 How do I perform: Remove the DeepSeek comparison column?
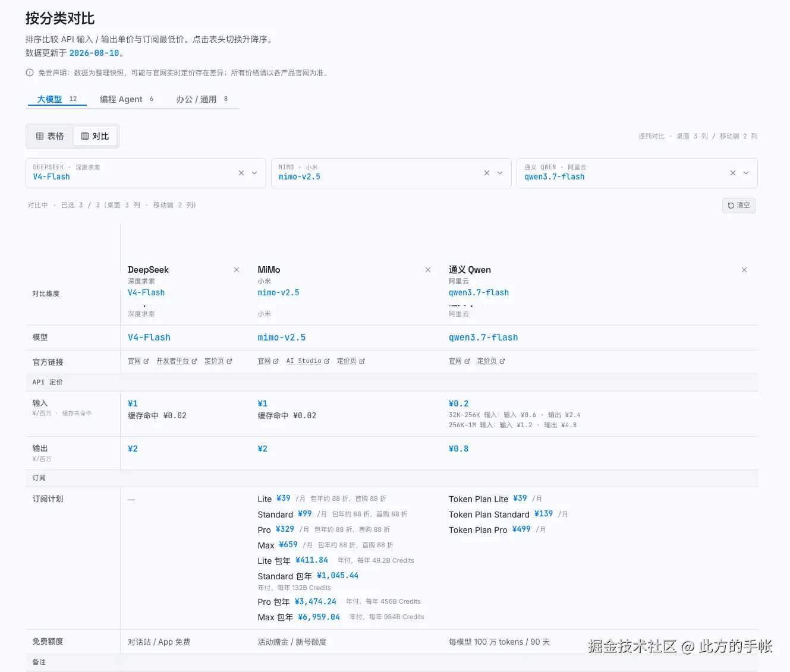tap(237, 270)
